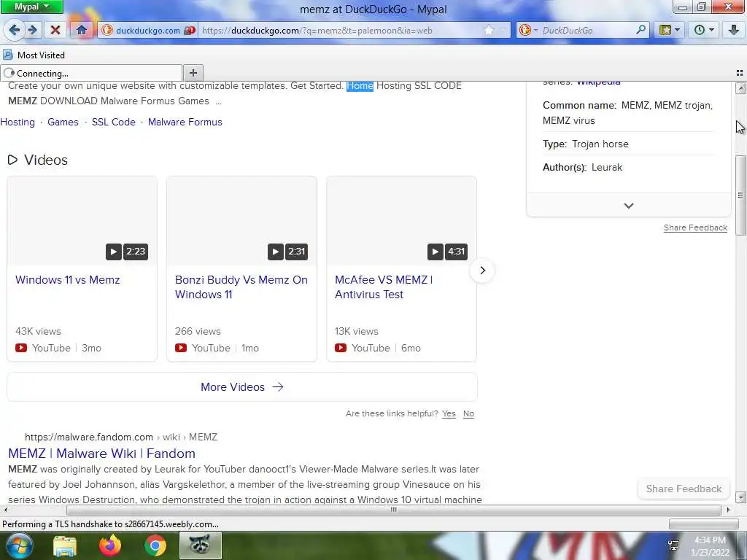Launch Firefox from the taskbar
The height and width of the screenshot is (560, 747).
coord(110,545)
